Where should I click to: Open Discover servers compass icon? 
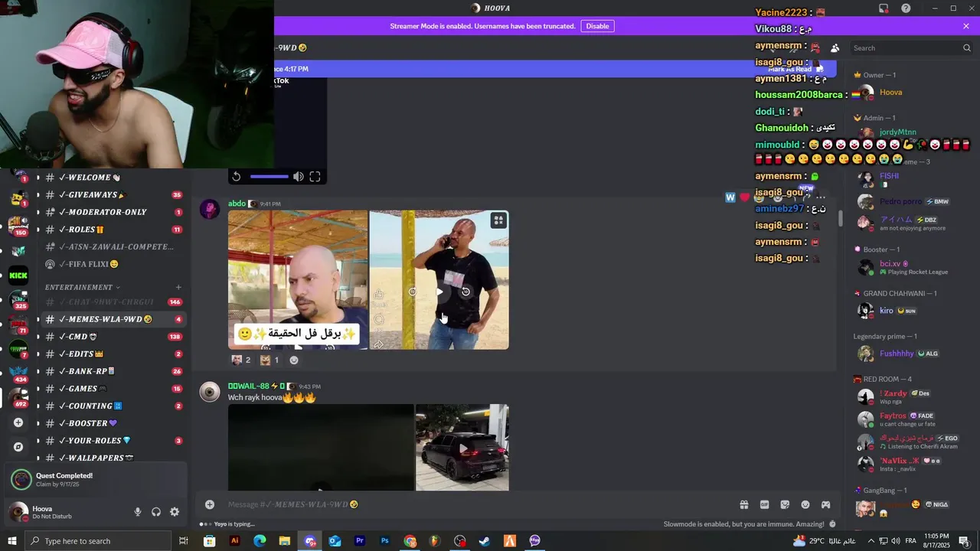point(18,447)
